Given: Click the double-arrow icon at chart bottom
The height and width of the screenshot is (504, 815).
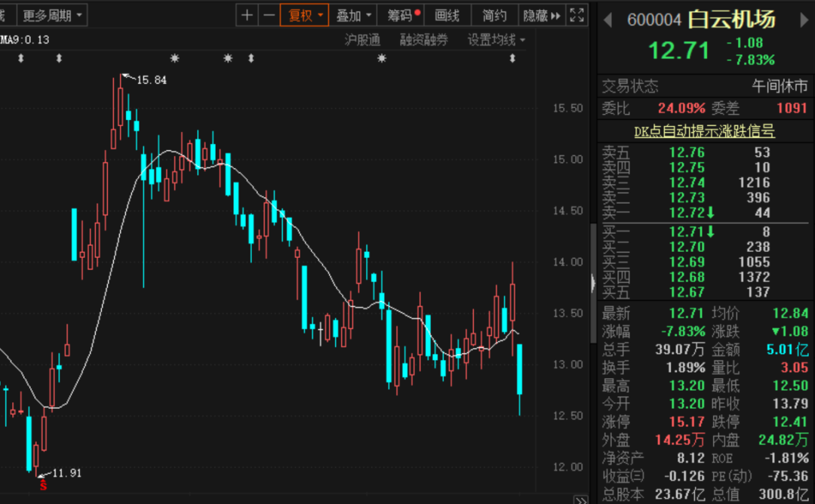Looking at the screenshot, I should [x=580, y=499].
